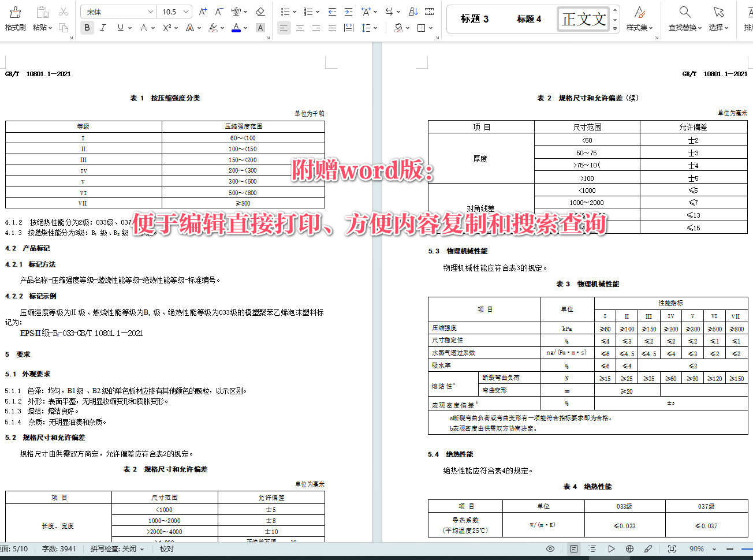Click the Clear Formatting eraser icon
753x560 pixels.
260,11
